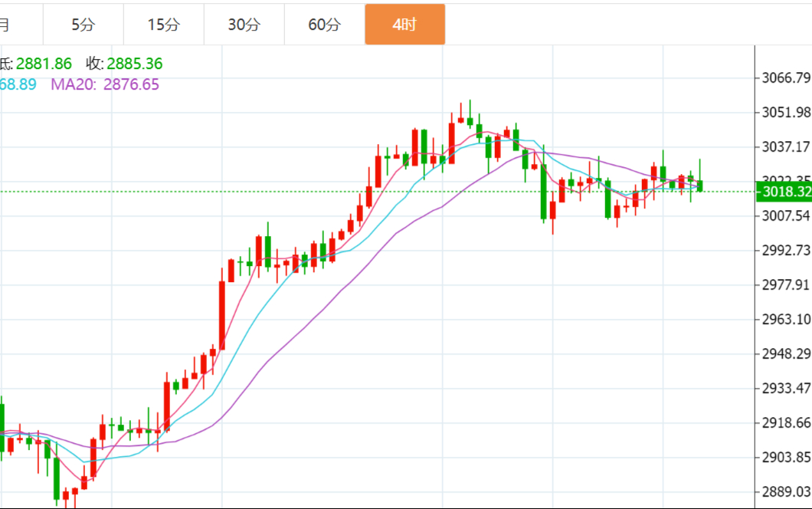The height and width of the screenshot is (509, 812).
Task: Click the closing price 2885.36 value
Action: (135, 64)
